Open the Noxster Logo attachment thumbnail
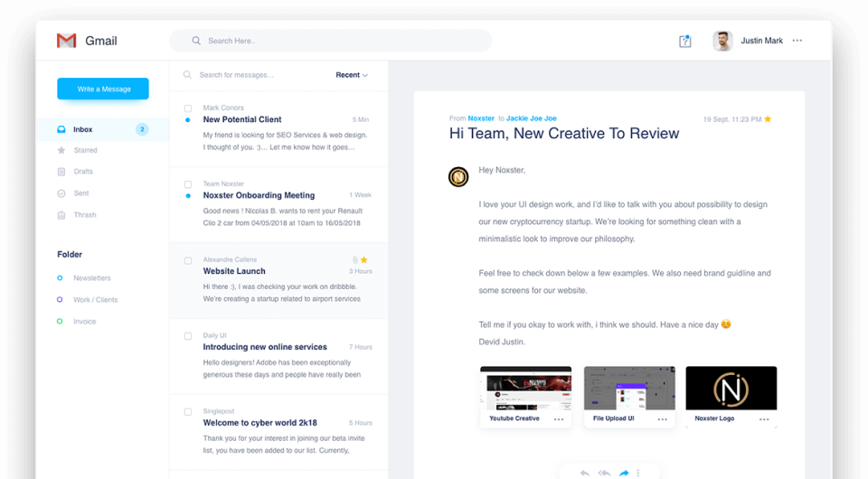868x479 pixels. click(731, 388)
